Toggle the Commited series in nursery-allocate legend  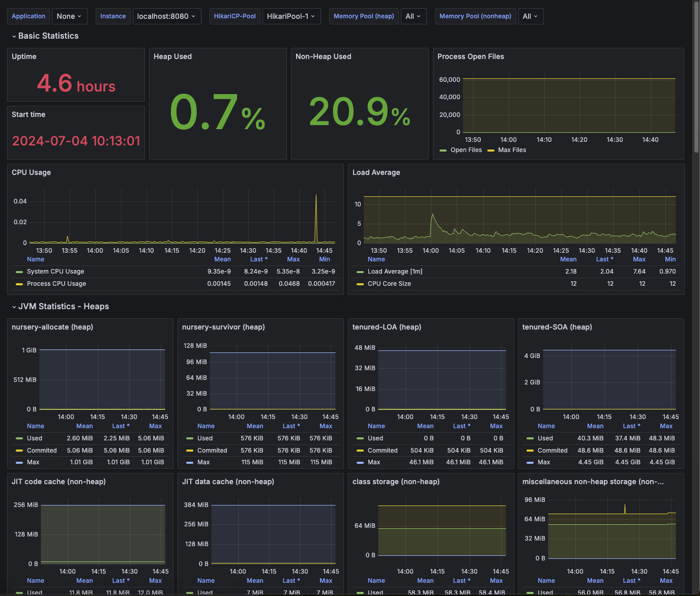point(42,451)
